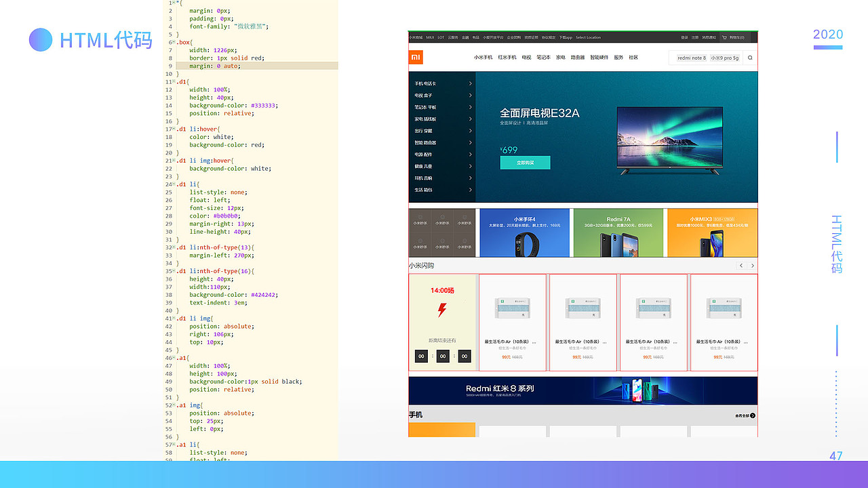Expand the 手机 电话卡 category chevron

pyautogui.click(x=470, y=83)
